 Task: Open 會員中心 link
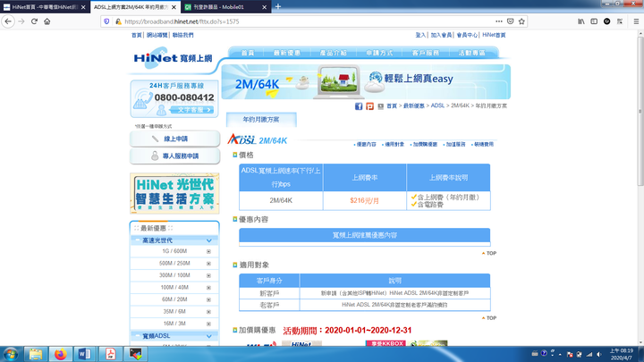pos(468,35)
